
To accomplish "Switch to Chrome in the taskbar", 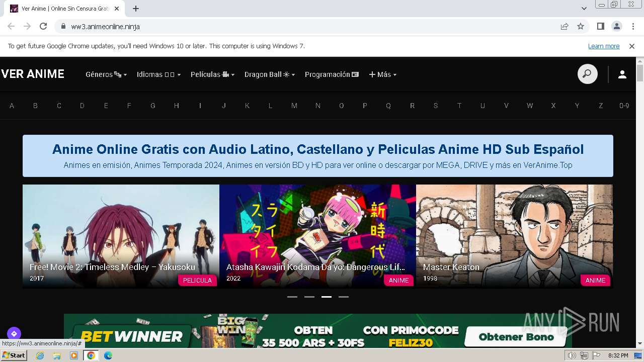I will (91, 355).
